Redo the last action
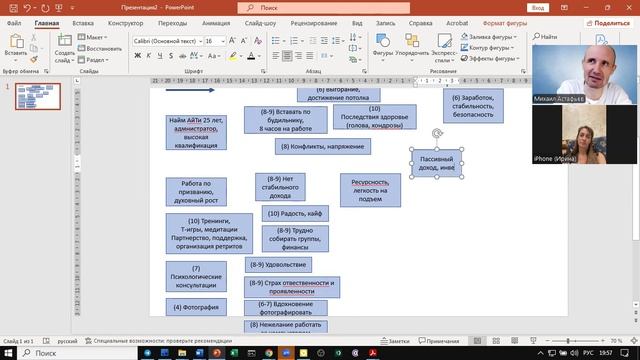 [45, 8]
